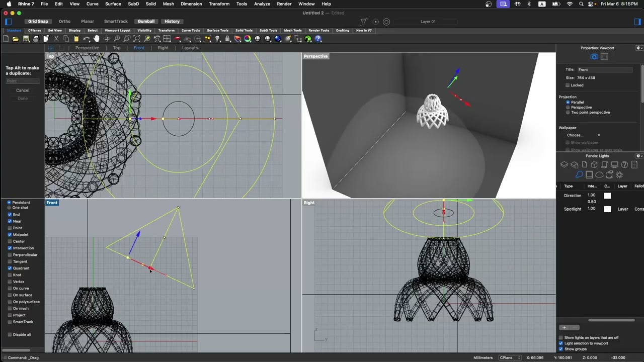Select the Rotate view tool
This screenshot has height=362, width=644.
(x=107, y=39)
